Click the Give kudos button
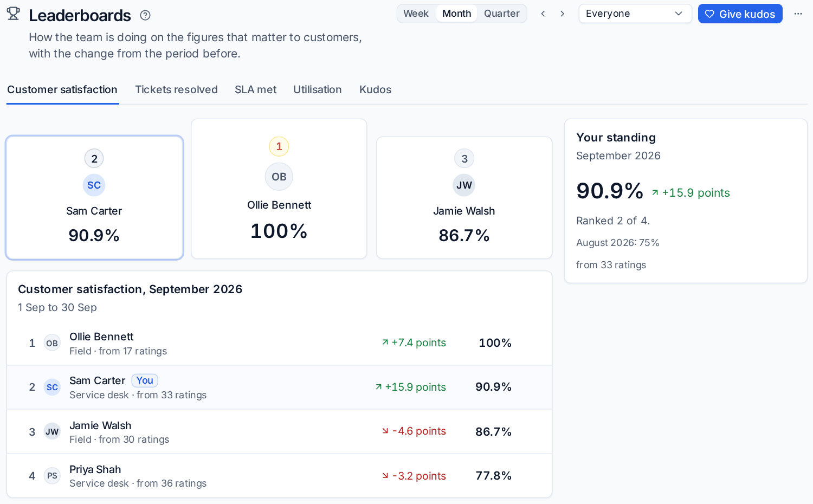 [740, 14]
